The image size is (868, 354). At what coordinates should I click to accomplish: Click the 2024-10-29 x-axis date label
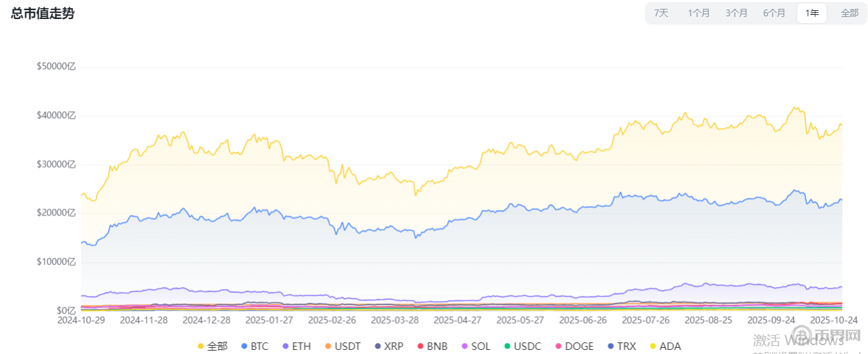point(80,319)
